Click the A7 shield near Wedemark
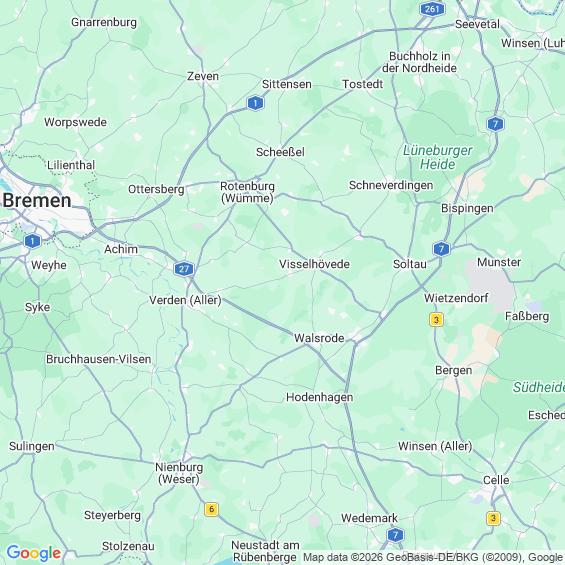565x565 pixels. point(395,535)
